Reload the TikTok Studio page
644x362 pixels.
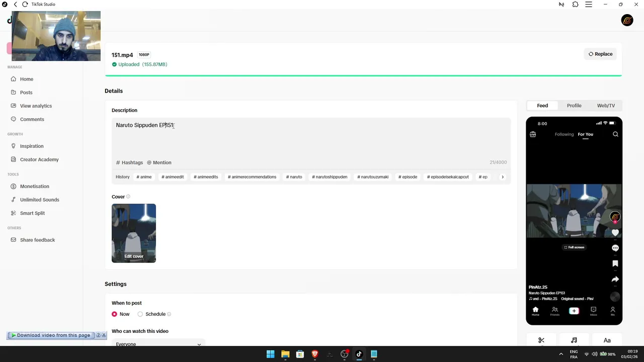click(25, 5)
